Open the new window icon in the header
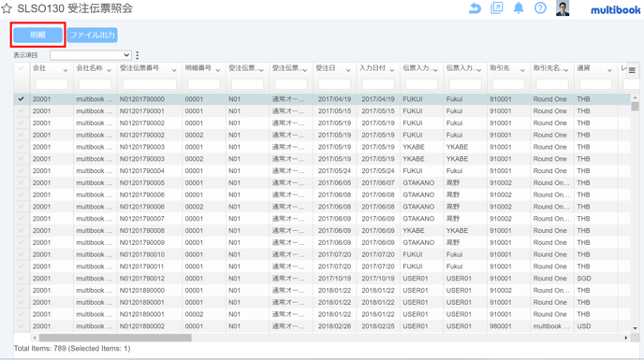Screen dimensions: 644x360 (496, 7)
